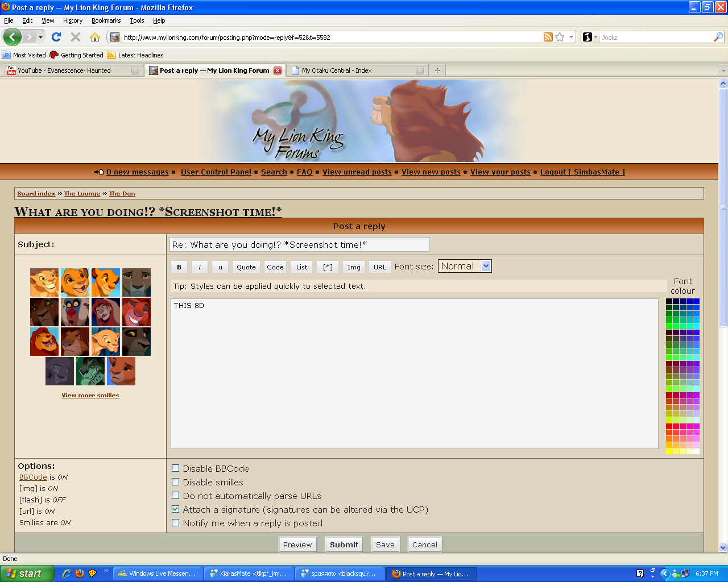Click the Home icon in navigation toolbar
Image resolution: width=728 pixels, height=582 pixels.
pos(95,37)
